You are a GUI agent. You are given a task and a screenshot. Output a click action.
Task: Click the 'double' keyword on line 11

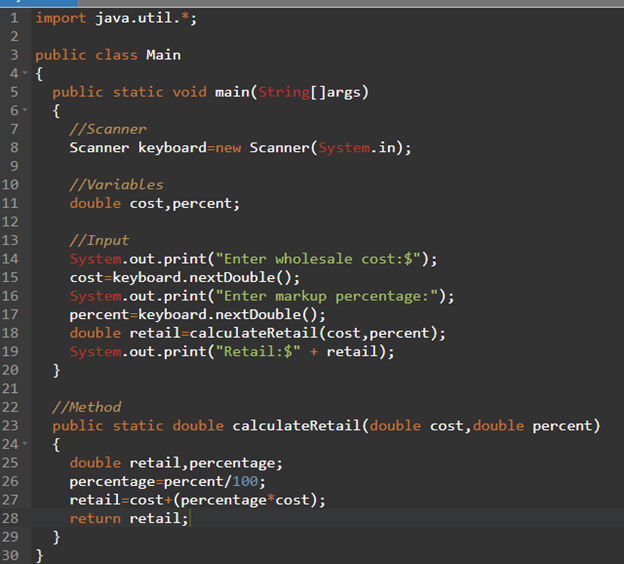click(95, 203)
